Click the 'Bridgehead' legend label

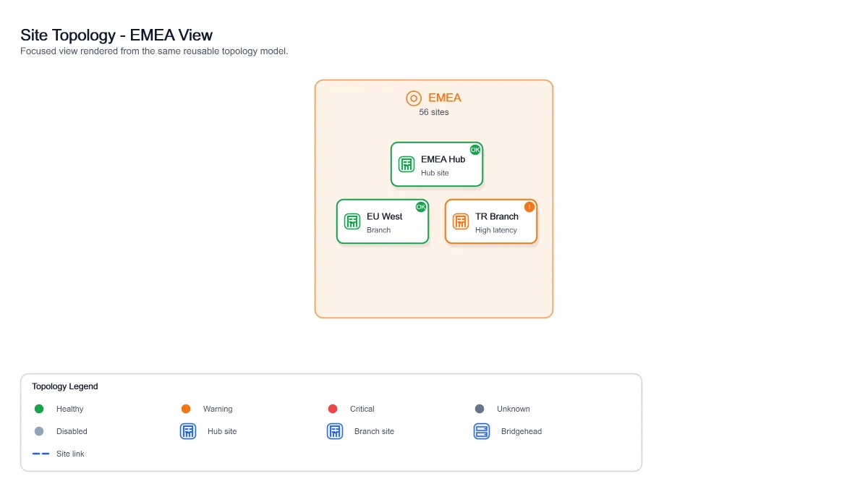522,431
